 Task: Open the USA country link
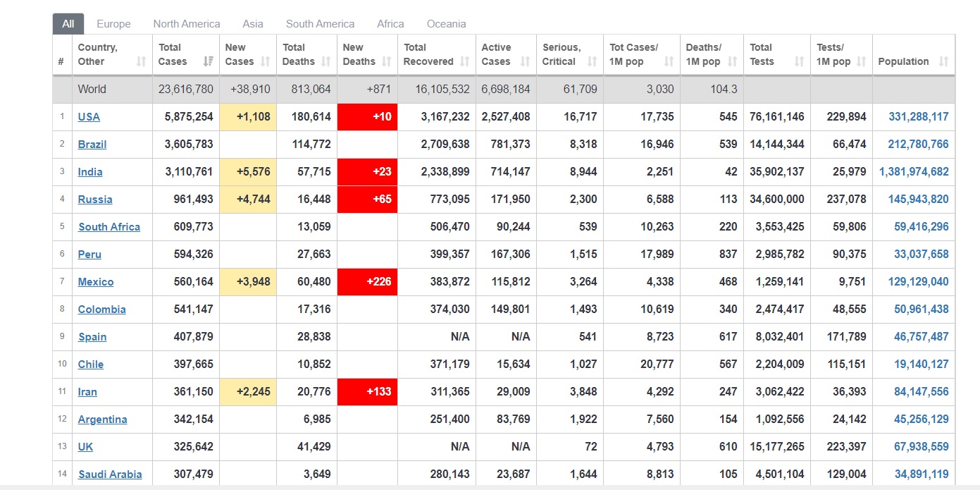89,117
